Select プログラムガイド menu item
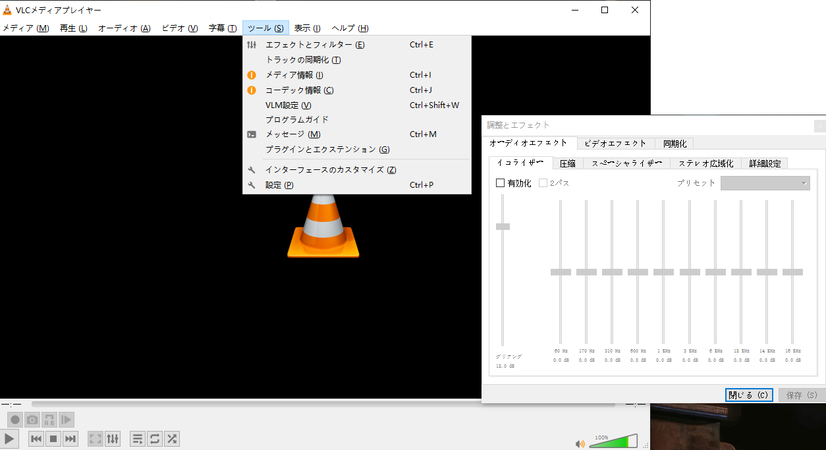 click(x=357, y=120)
